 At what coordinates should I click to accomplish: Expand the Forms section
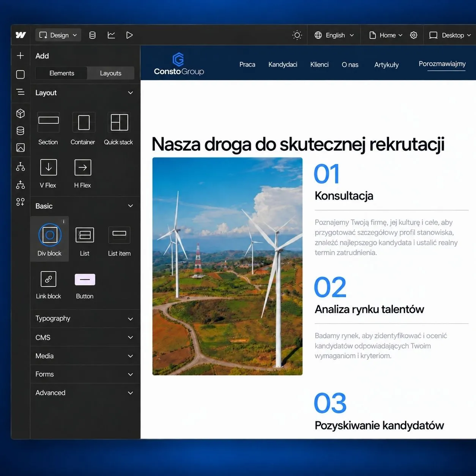coord(84,374)
